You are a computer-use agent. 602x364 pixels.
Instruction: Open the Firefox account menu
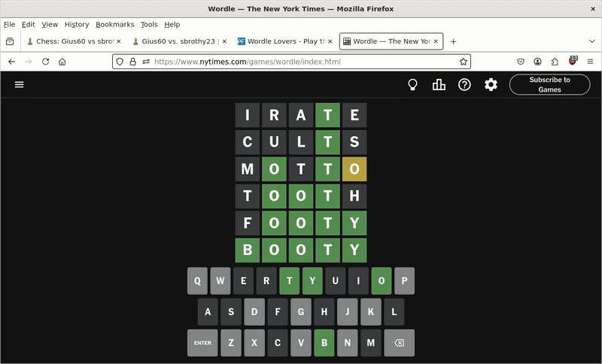click(x=537, y=62)
